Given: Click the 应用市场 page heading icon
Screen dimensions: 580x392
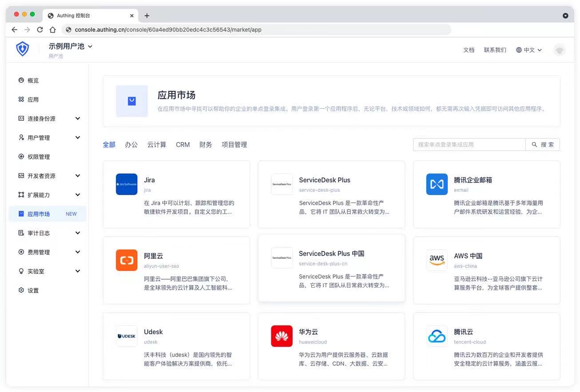Looking at the screenshot, I should coord(132,101).
